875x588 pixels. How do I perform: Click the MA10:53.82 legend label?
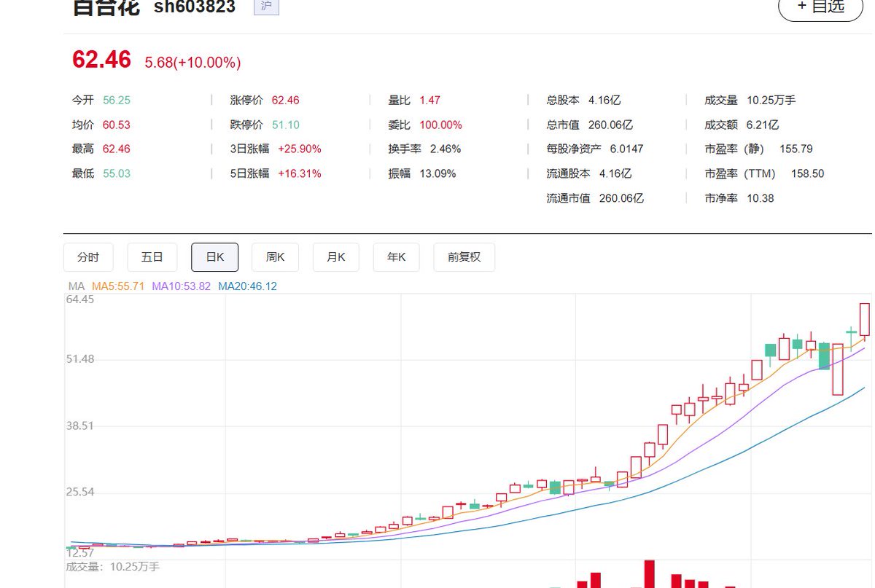point(182,286)
